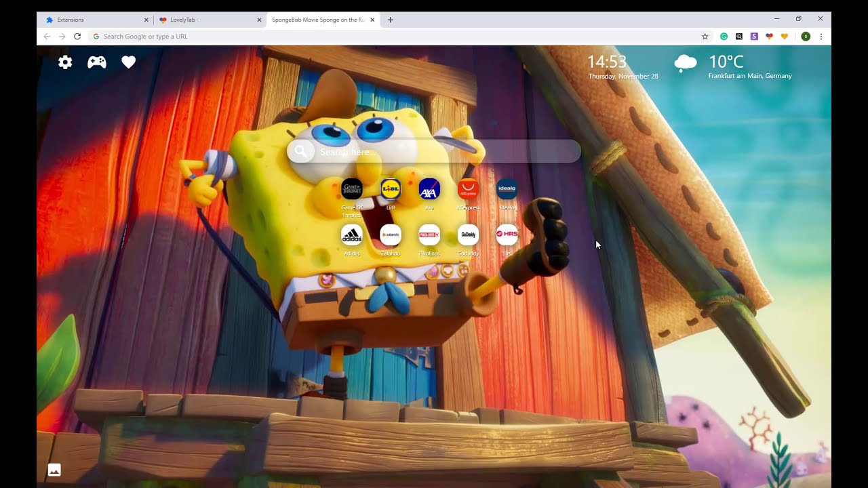Viewport: 868px width, 488px height.
Task: Click the 10°C temperature reading
Action: tap(726, 62)
